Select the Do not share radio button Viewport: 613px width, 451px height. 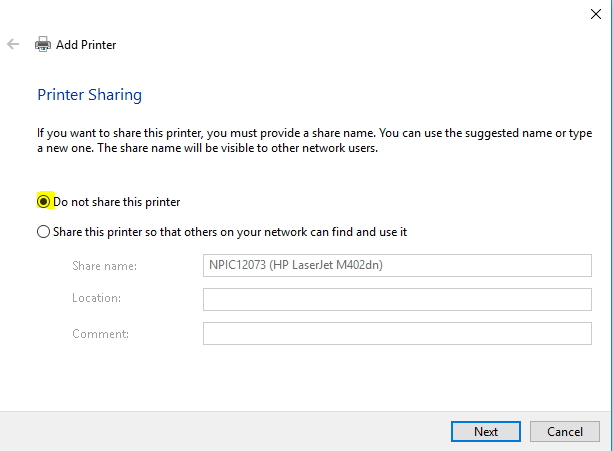[43, 202]
